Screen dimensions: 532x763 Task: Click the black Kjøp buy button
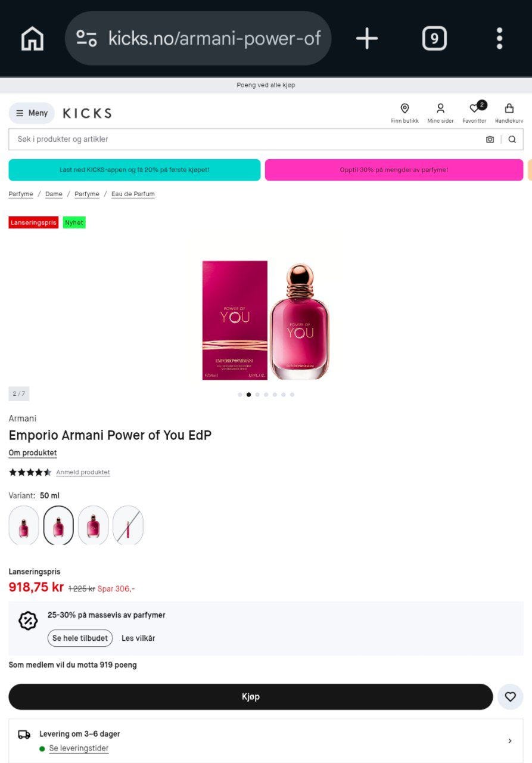251,697
